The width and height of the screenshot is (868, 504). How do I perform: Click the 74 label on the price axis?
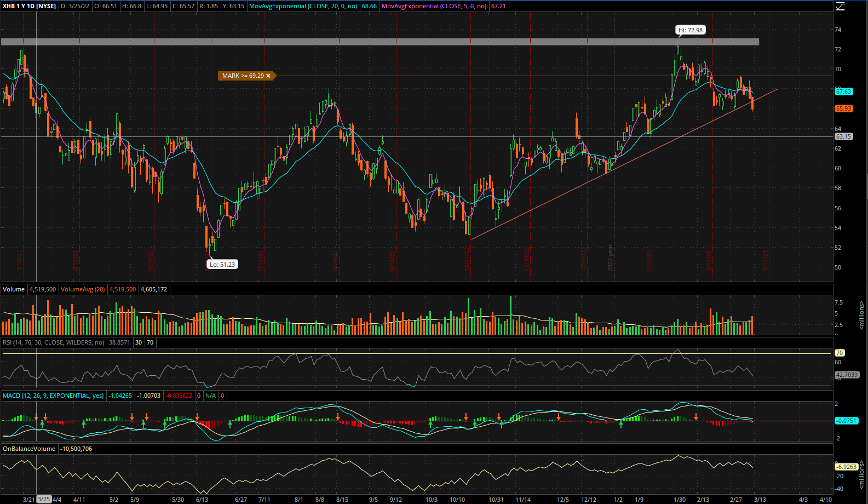838,30
